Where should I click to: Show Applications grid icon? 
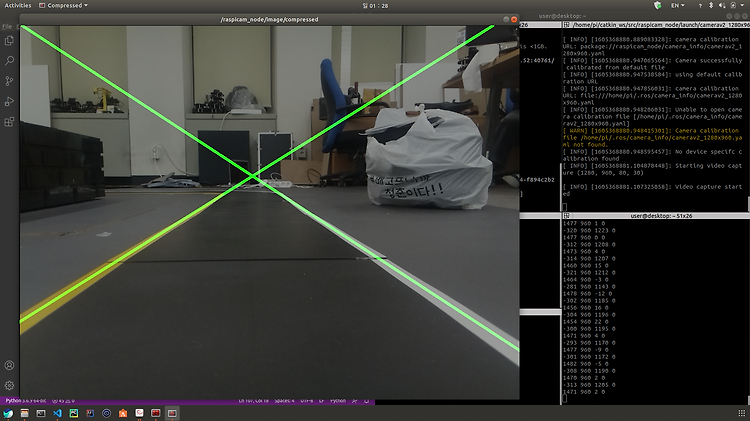pyautogui.click(x=741, y=413)
